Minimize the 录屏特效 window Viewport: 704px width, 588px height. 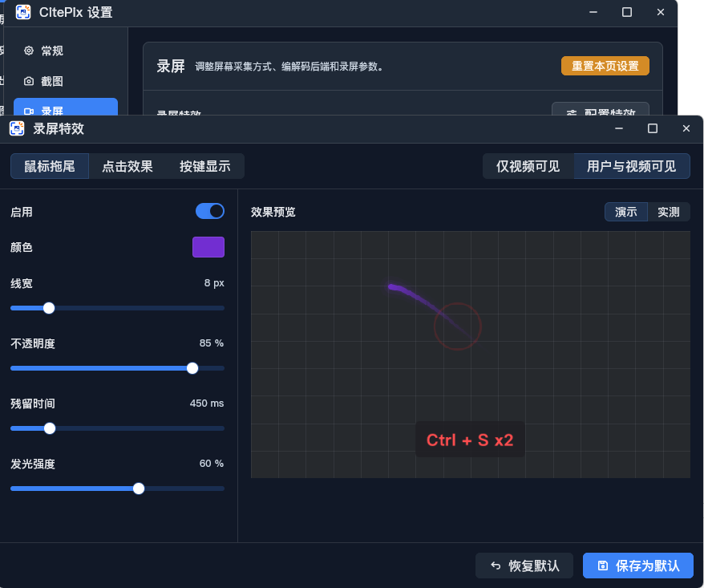619,128
